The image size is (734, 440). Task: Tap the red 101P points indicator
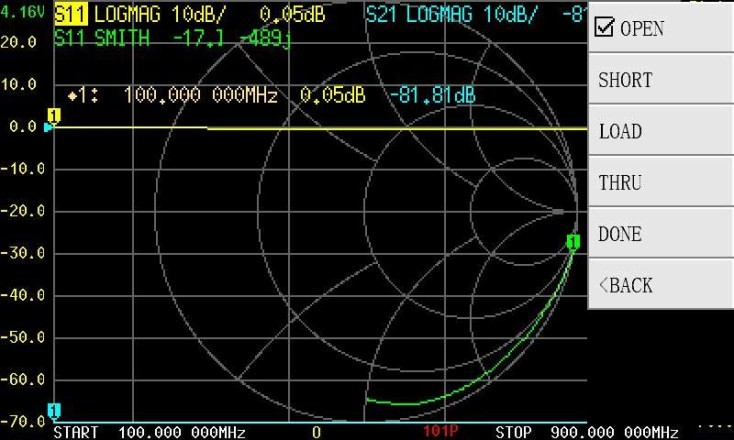440,431
